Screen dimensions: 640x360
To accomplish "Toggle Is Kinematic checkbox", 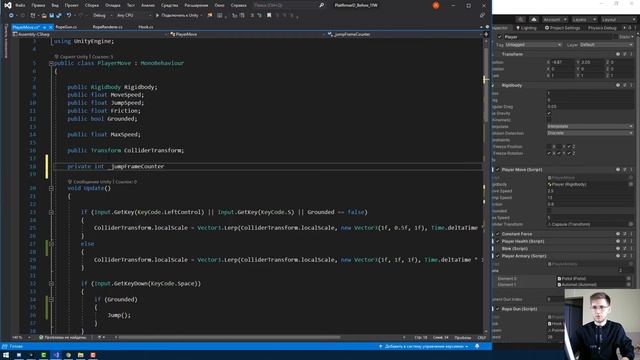I will 549,120.
